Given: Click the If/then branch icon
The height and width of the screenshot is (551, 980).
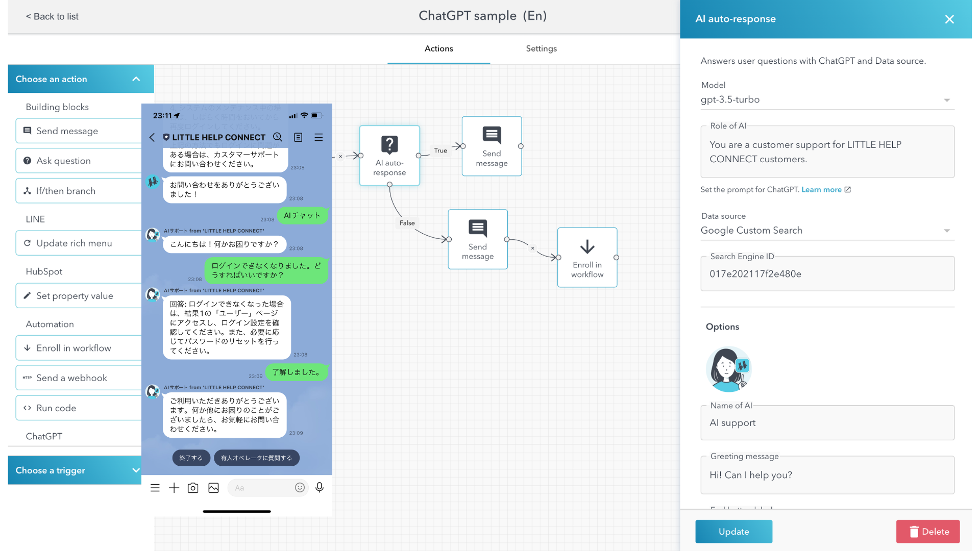Looking at the screenshot, I should point(28,191).
